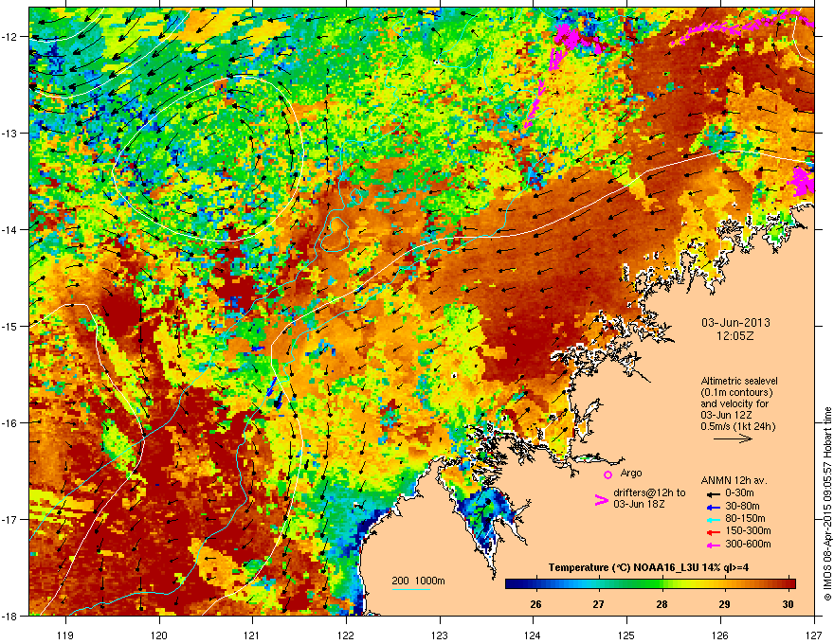Viewport: 834px width, 644px height.
Task: Click the colorbar tick label "28"
Action: [x=662, y=604]
